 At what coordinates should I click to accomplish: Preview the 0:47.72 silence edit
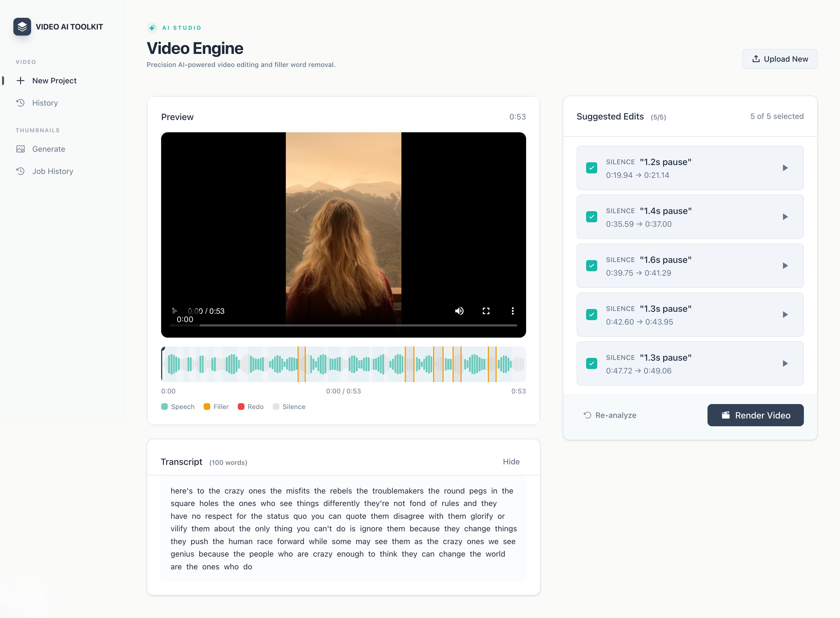(x=785, y=364)
